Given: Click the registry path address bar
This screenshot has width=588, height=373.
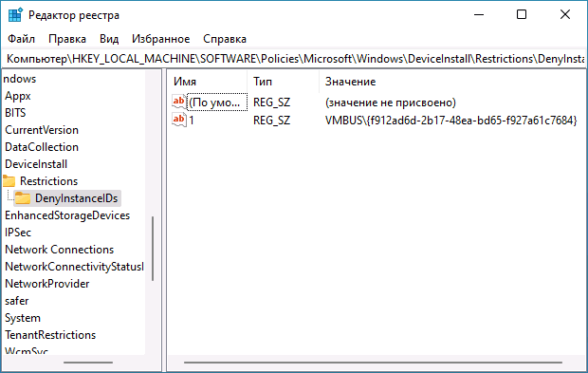Looking at the screenshot, I should click(294, 59).
